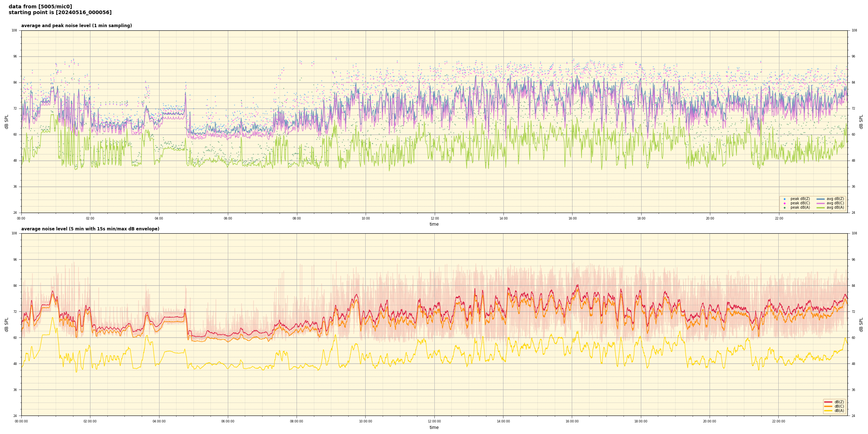Click the top chart title about 1 min sampling
Screen dimensions: 868x434
click(76, 26)
